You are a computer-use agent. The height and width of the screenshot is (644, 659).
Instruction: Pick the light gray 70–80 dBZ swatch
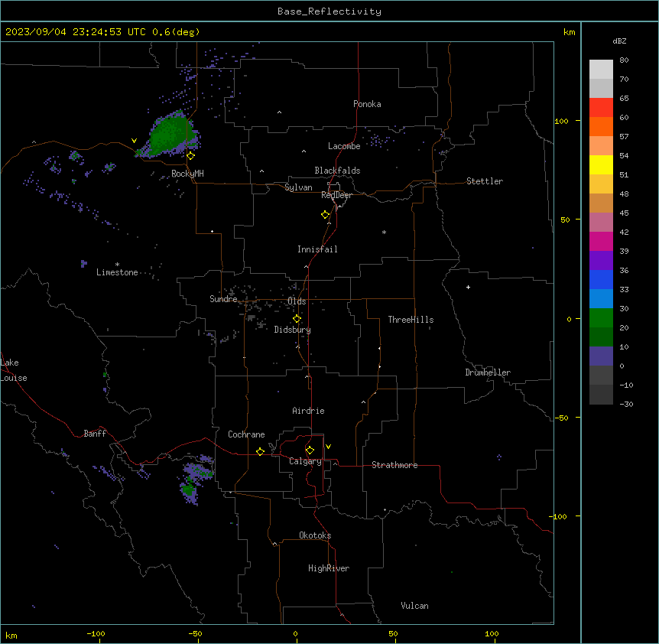[601, 70]
